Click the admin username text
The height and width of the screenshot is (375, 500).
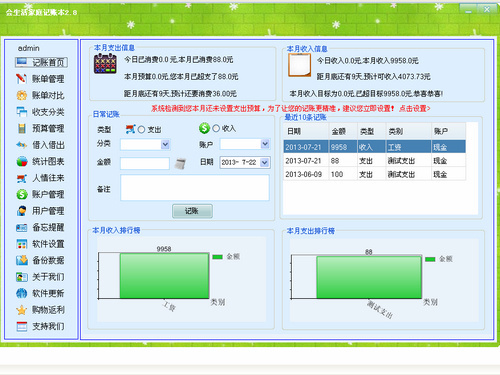click(x=29, y=48)
